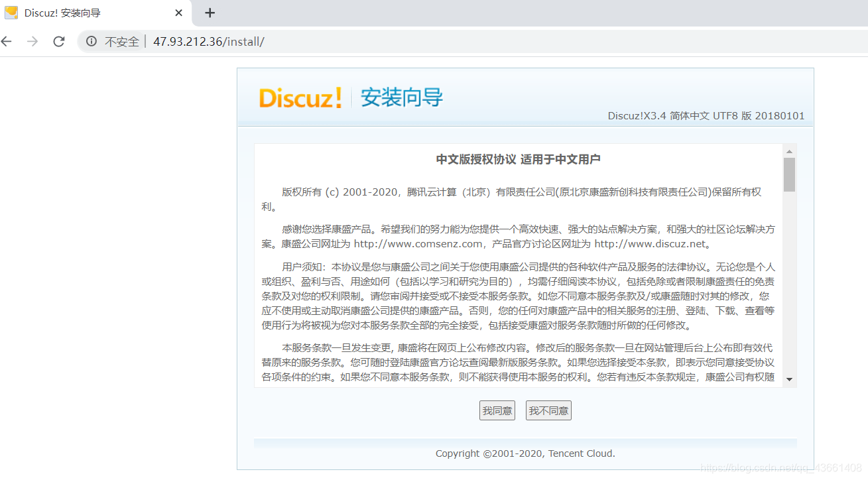
Task: Click the site information icon in address bar
Action: tap(92, 41)
